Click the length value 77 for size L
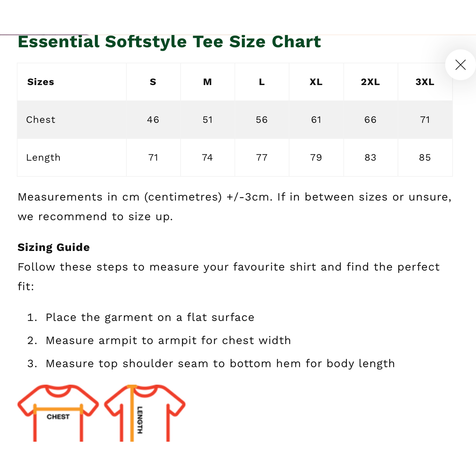This screenshot has width=476, height=476. coord(262,157)
